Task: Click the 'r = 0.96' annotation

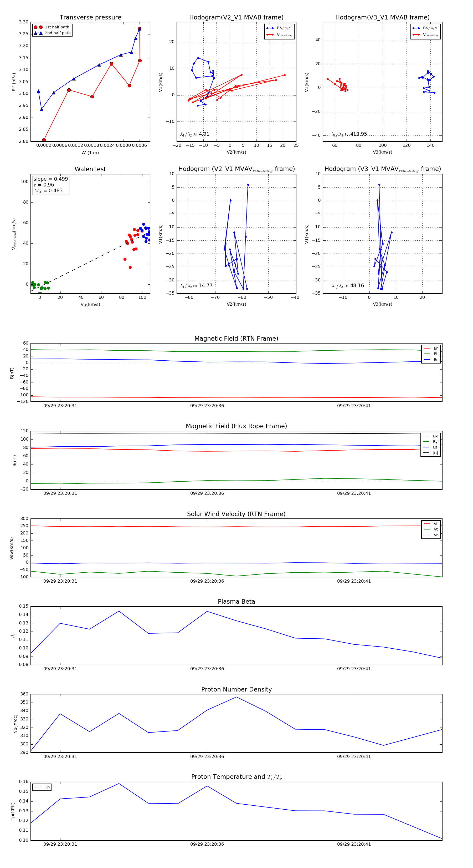Action: (x=44, y=185)
